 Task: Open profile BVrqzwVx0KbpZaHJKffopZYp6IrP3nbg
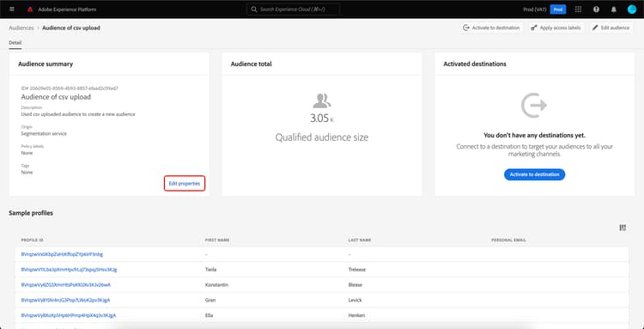click(x=62, y=254)
